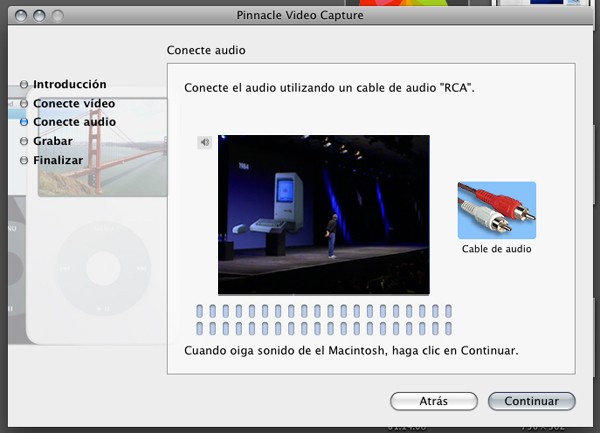The height and width of the screenshot is (433, 600).
Task: Click the Conecte audio sidebar label
Action: (x=74, y=122)
